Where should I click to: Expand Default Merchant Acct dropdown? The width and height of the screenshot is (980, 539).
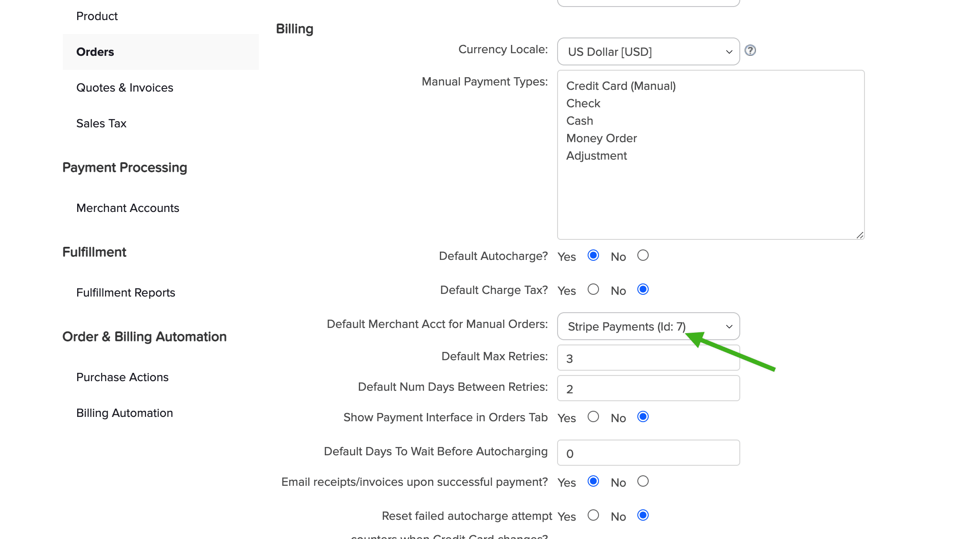[648, 327]
